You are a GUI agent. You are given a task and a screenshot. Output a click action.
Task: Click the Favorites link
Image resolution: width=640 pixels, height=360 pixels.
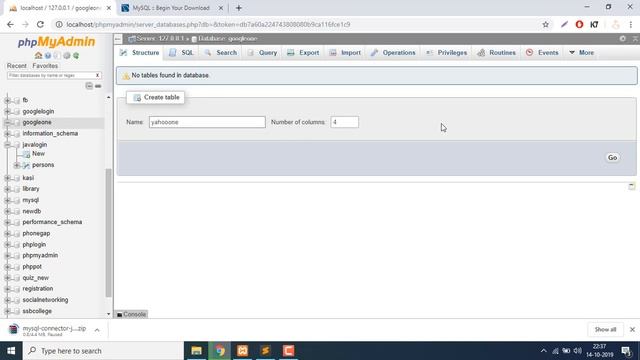(x=45, y=66)
